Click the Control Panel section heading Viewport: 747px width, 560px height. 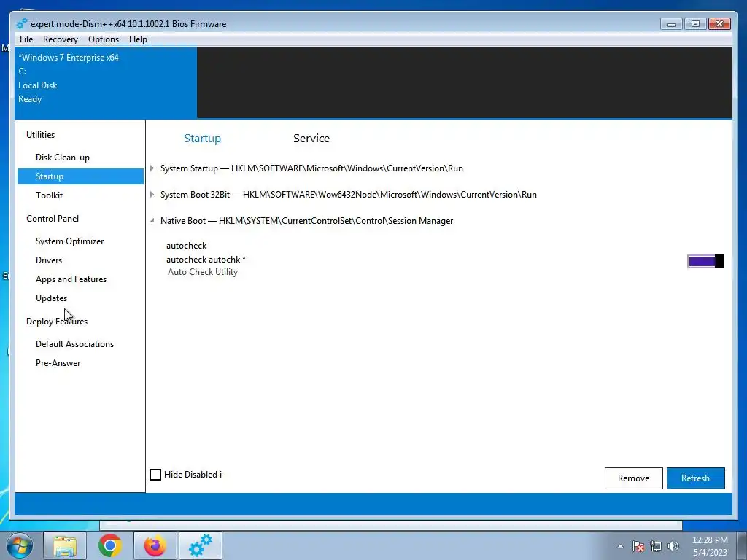click(x=53, y=219)
